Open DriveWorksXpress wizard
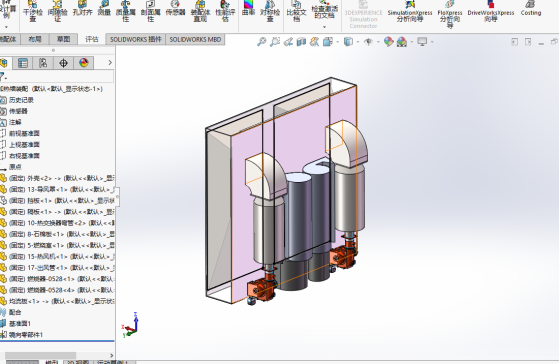This screenshot has width=559, height=364. click(x=491, y=11)
